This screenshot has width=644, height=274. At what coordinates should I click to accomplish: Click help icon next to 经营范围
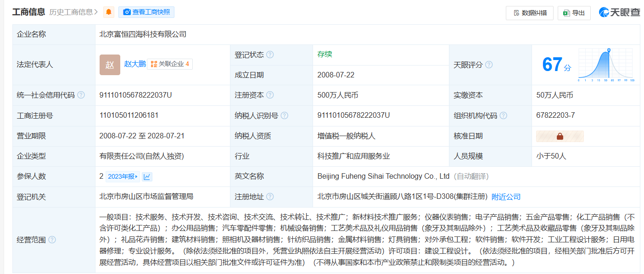(52, 240)
